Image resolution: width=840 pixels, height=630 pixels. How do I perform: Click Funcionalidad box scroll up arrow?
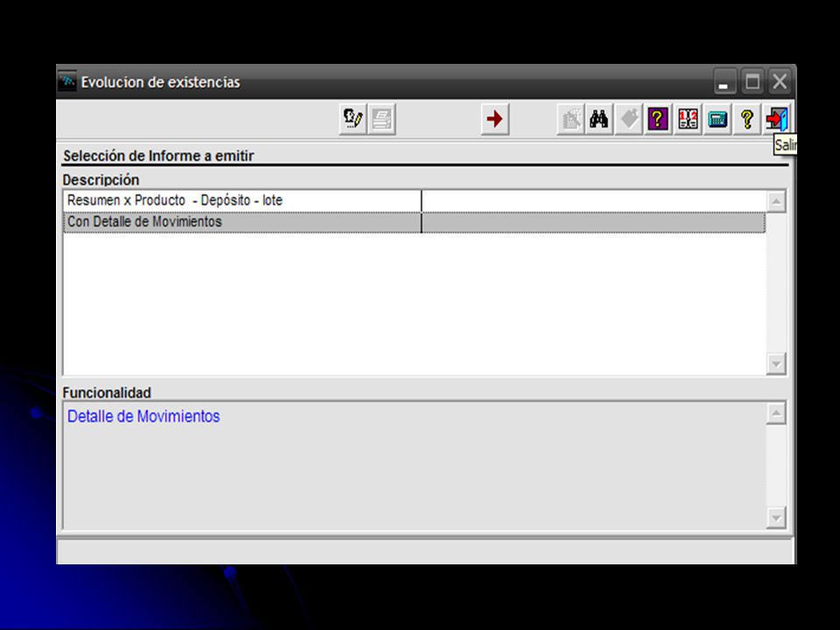[x=776, y=414]
